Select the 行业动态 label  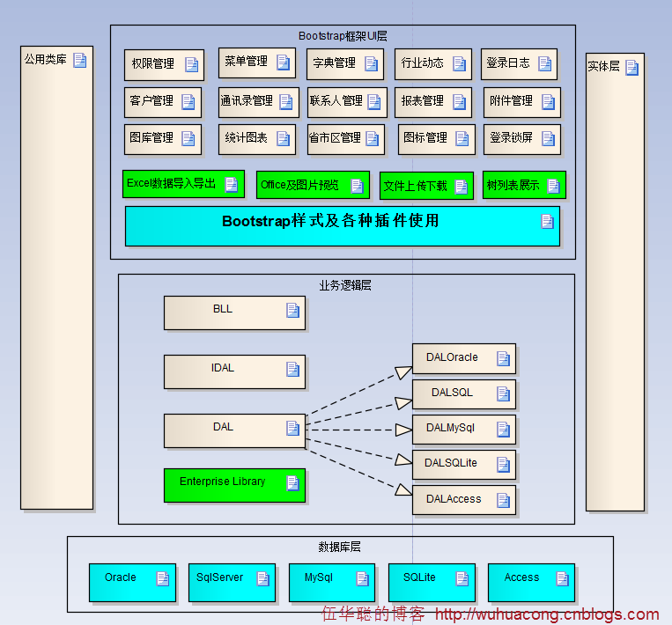click(423, 63)
